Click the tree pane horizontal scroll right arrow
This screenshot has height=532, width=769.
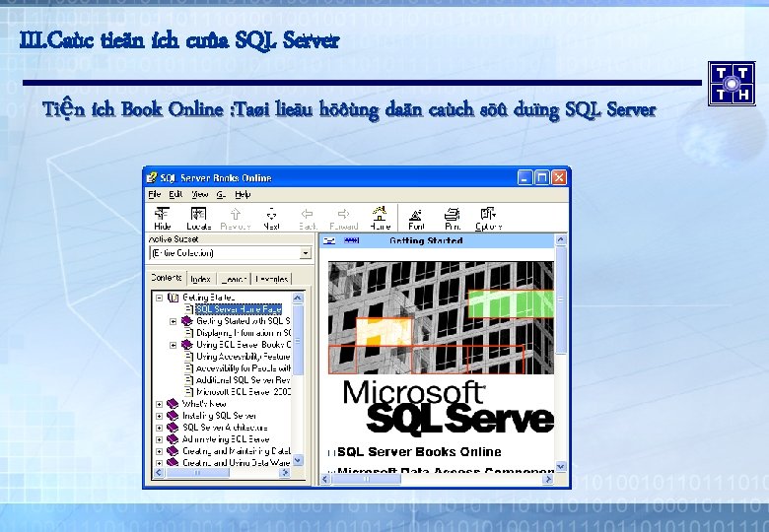(x=285, y=473)
